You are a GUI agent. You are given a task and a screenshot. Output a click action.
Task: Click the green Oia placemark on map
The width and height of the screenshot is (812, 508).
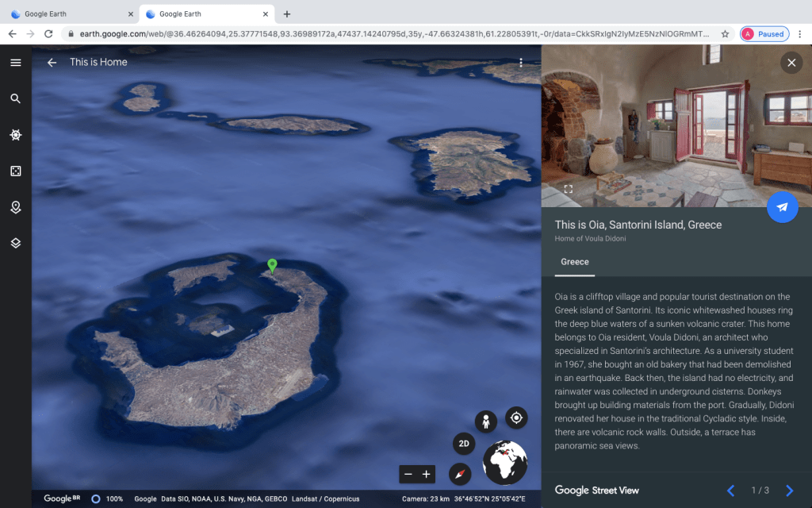tap(272, 265)
